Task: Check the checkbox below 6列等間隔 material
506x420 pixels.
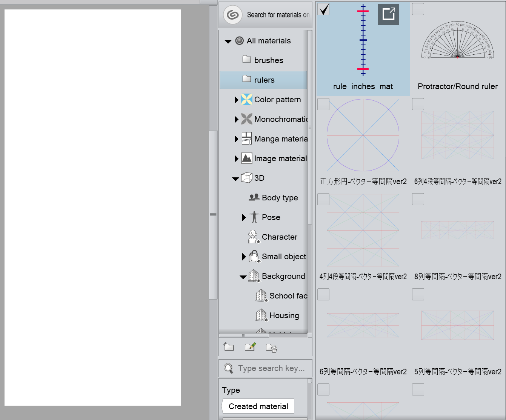Action: pyautogui.click(x=323, y=389)
